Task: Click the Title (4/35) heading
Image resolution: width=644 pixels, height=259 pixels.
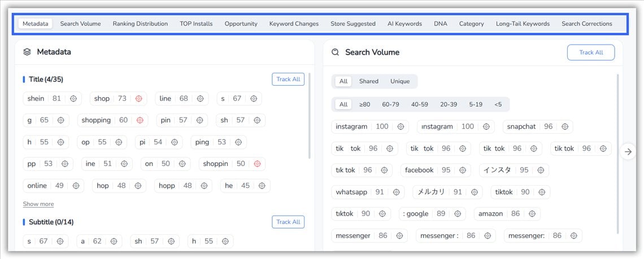Action: click(x=46, y=79)
